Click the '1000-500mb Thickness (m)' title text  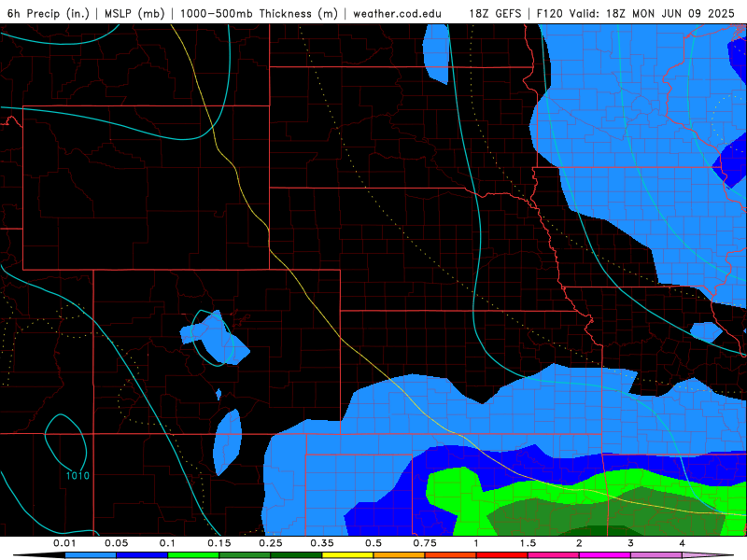(x=259, y=13)
